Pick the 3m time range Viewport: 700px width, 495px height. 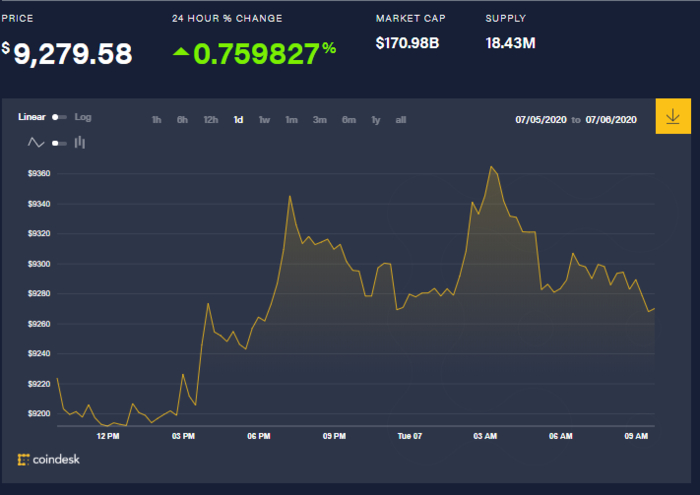point(319,120)
